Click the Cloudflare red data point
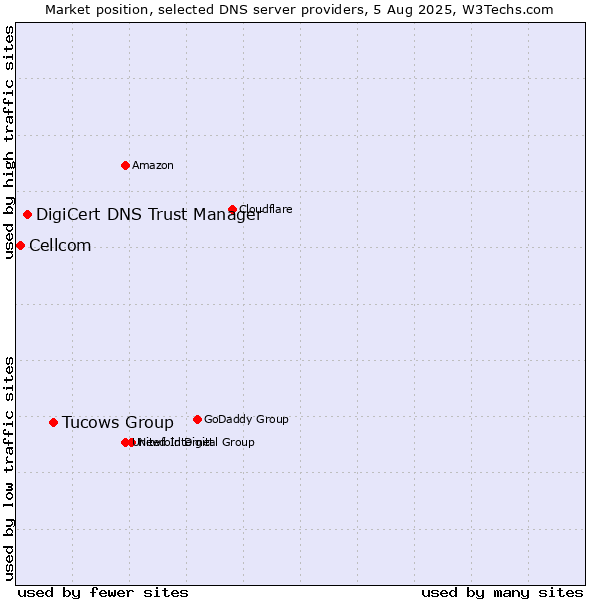The image size is (600, 600). (x=232, y=209)
